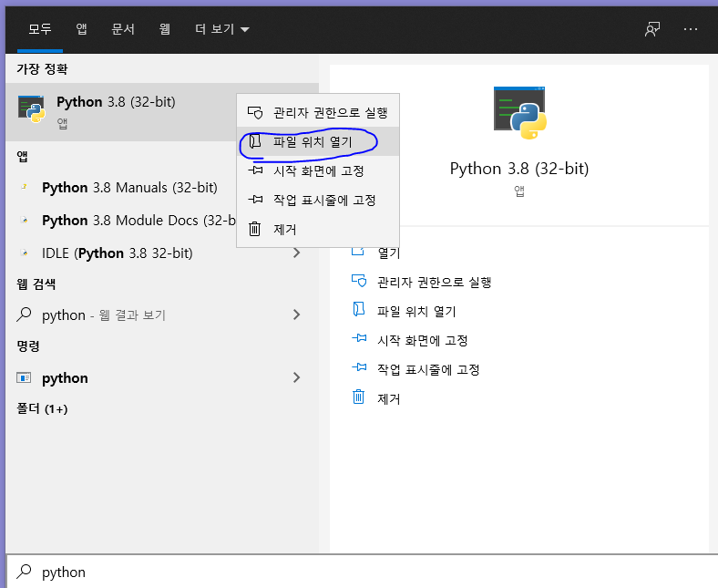This screenshot has width=718, height=588.
Task: Click pin icon beside context 시작 화면에 고정
Action: coord(255,170)
